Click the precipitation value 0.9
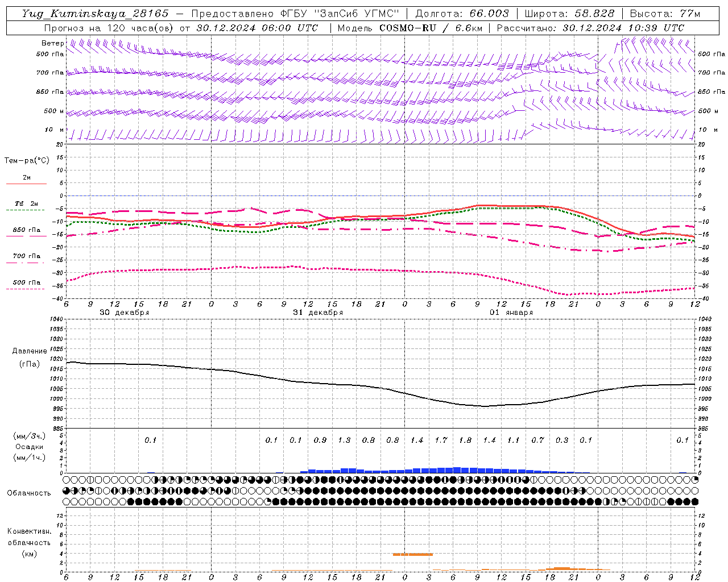 [x=320, y=440]
